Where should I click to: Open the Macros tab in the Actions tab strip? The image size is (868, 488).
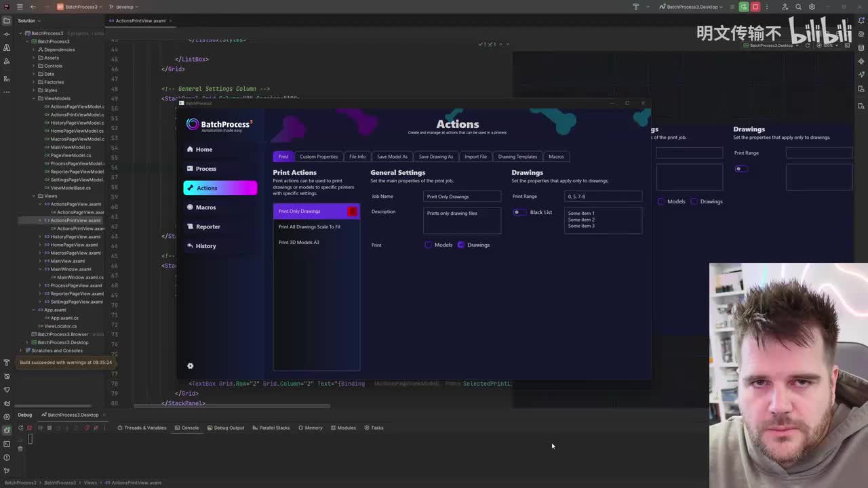556,157
